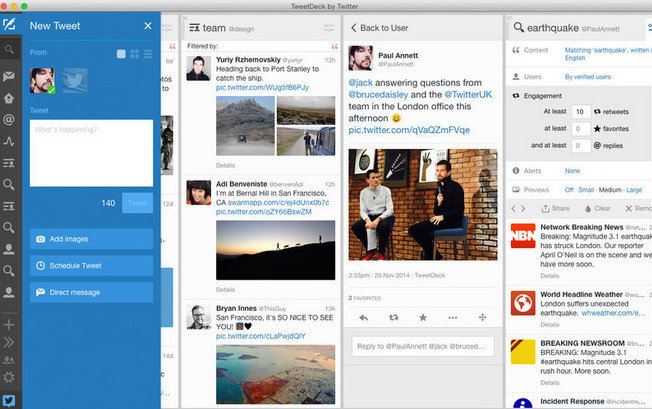Open the more actions ellipsis on the tweet
The height and width of the screenshot is (409, 652).
click(453, 318)
